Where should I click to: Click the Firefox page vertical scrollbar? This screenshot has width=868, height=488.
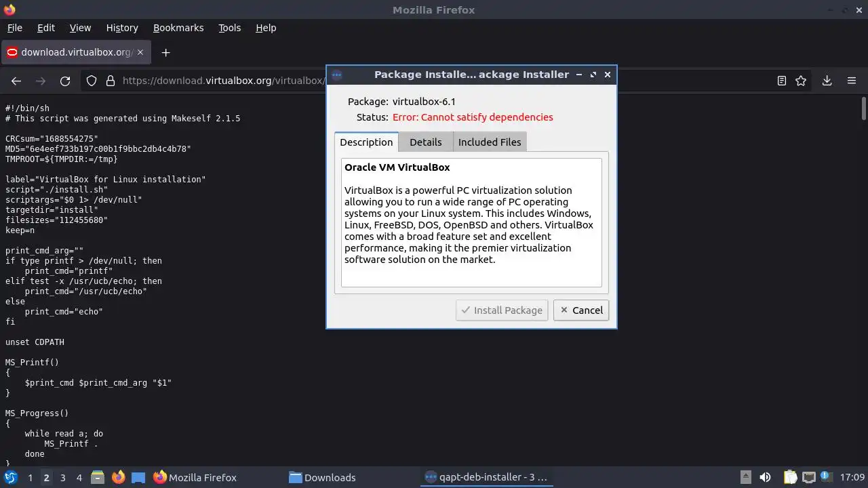point(863,108)
